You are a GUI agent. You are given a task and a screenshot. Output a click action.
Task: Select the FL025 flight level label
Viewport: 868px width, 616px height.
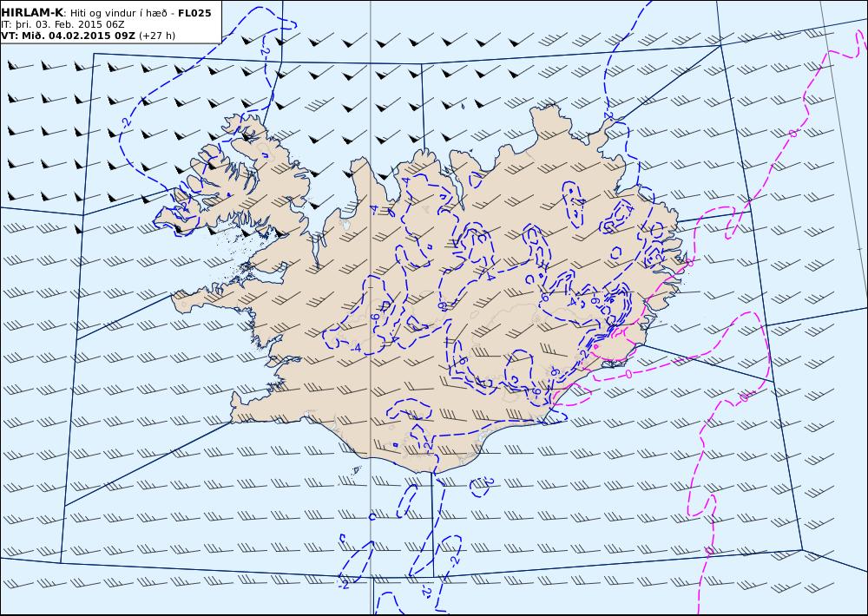coord(194,13)
